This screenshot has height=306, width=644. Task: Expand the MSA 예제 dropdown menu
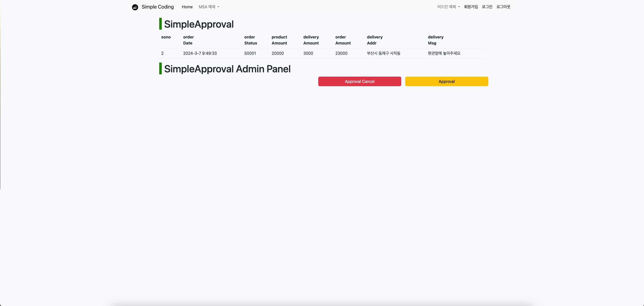pos(207,7)
